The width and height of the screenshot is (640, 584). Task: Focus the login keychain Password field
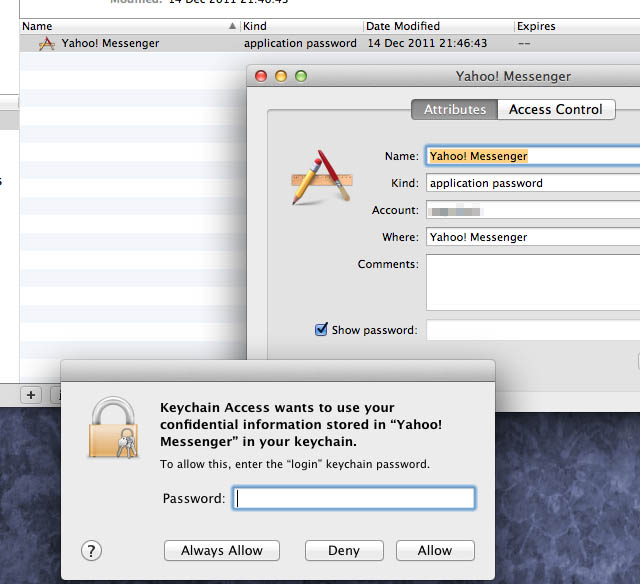point(354,498)
